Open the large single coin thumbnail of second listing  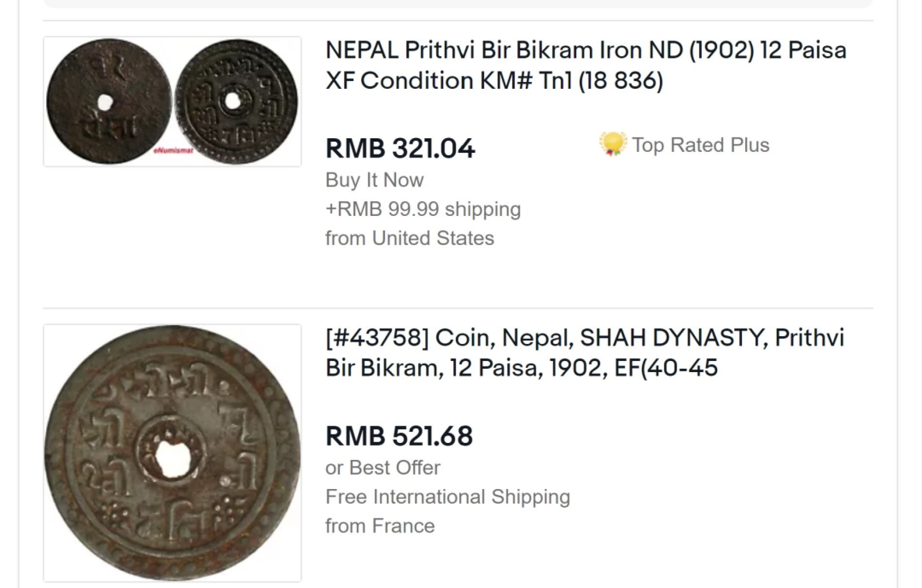[172, 453]
